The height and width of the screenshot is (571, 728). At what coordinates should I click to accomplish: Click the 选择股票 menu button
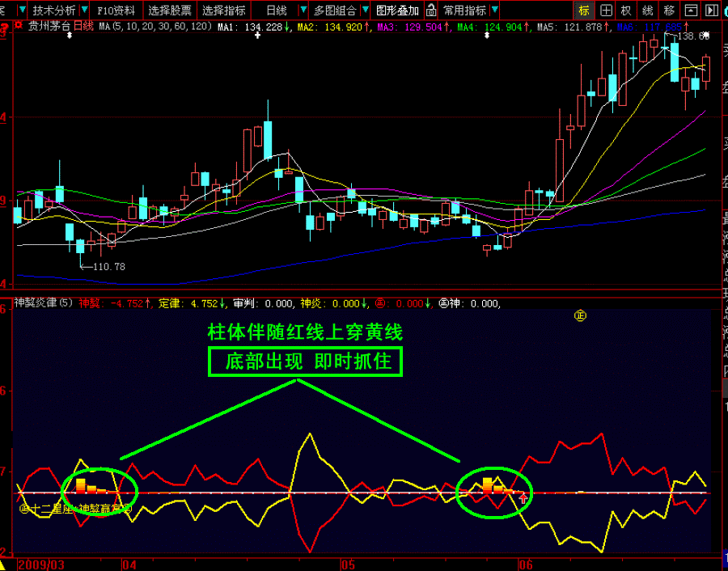pos(170,11)
